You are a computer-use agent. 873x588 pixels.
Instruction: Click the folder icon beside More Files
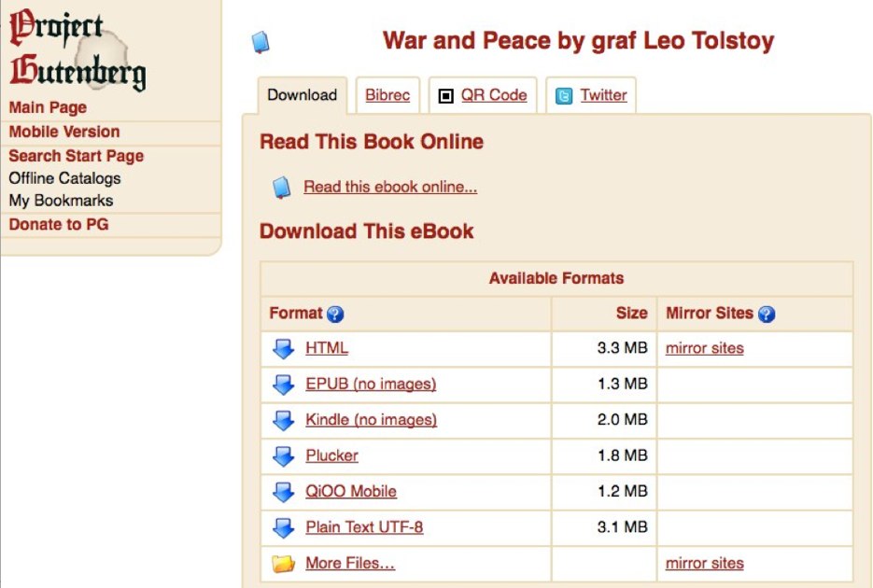point(284,564)
